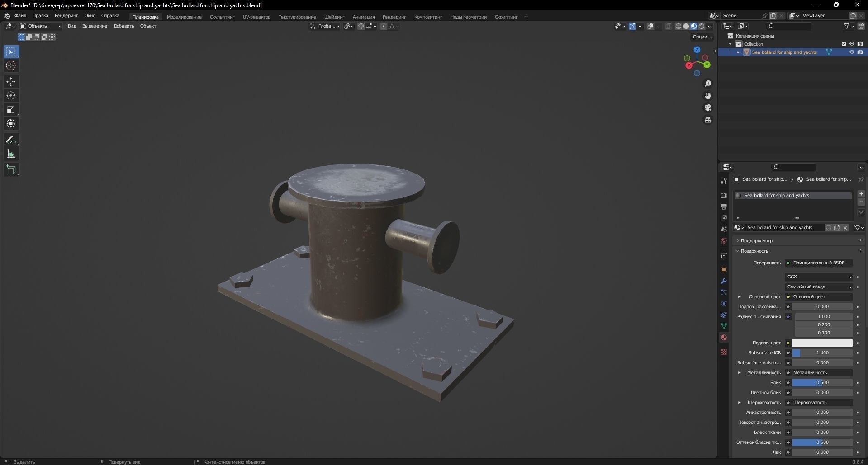Switch to the 'UV-редактор' workspace tab

(256, 17)
